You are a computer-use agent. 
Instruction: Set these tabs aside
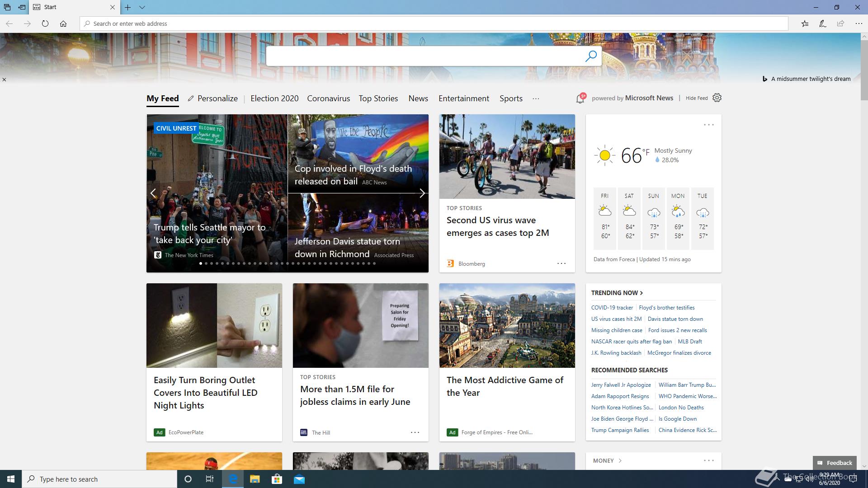pos(22,7)
